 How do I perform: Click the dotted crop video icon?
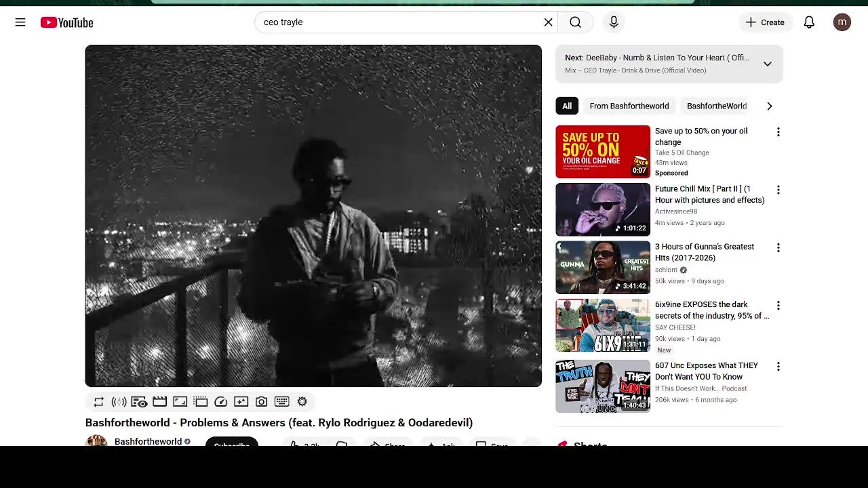tap(200, 402)
